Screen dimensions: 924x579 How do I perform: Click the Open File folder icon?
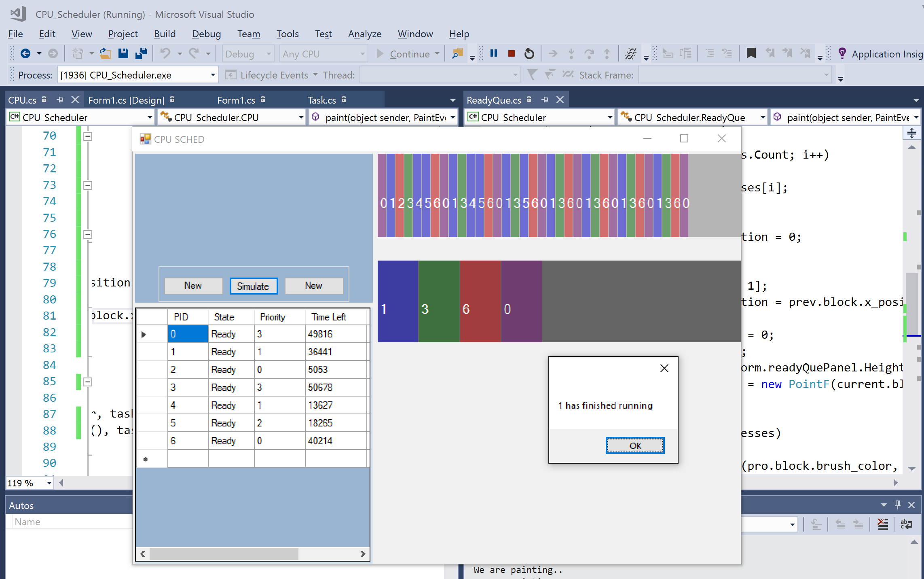click(x=105, y=53)
